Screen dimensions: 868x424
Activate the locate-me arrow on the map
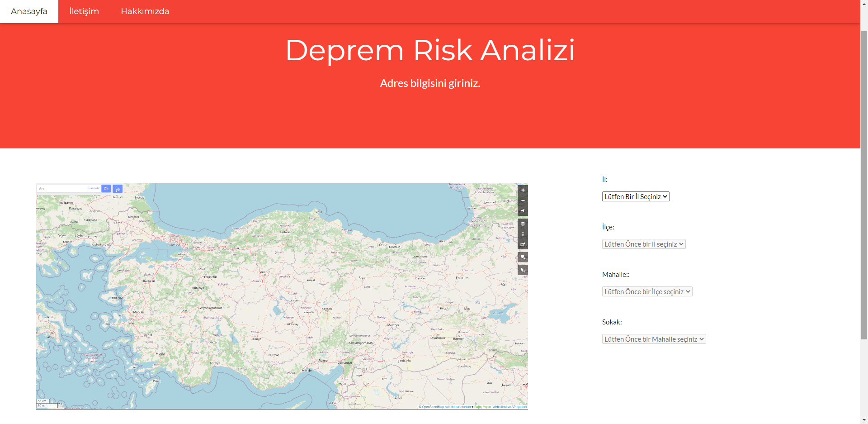coord(523,210)
